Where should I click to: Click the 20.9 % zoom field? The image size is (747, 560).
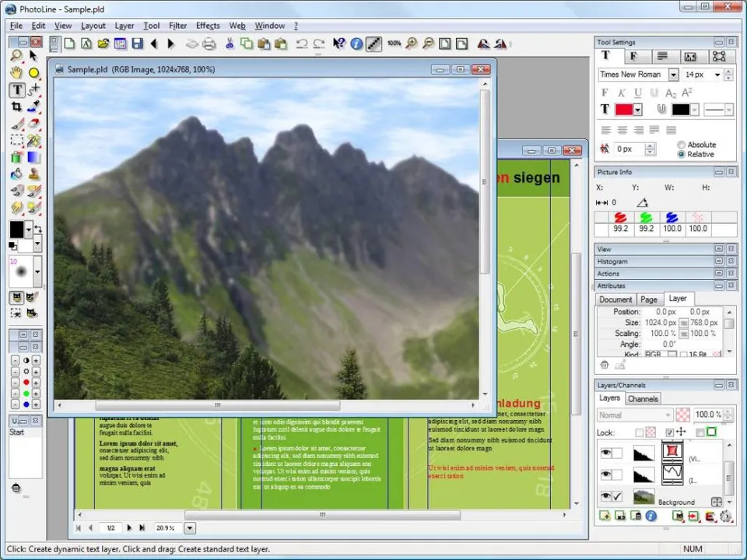coord(168,528)
